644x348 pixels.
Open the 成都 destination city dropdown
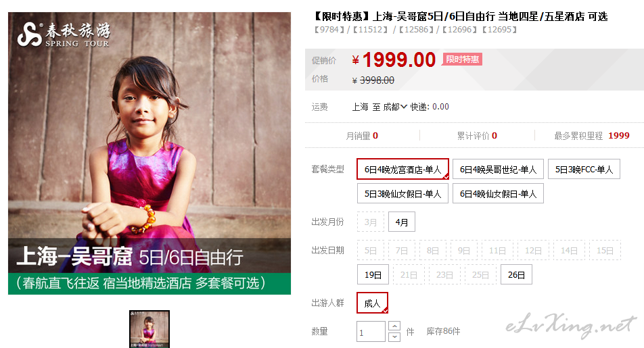click(x=394, y=107)
